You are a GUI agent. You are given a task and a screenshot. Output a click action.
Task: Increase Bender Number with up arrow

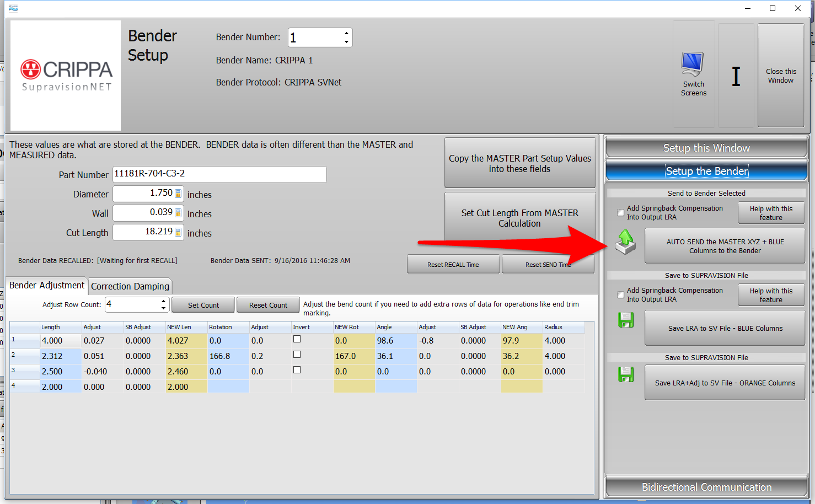coord(346,33)
